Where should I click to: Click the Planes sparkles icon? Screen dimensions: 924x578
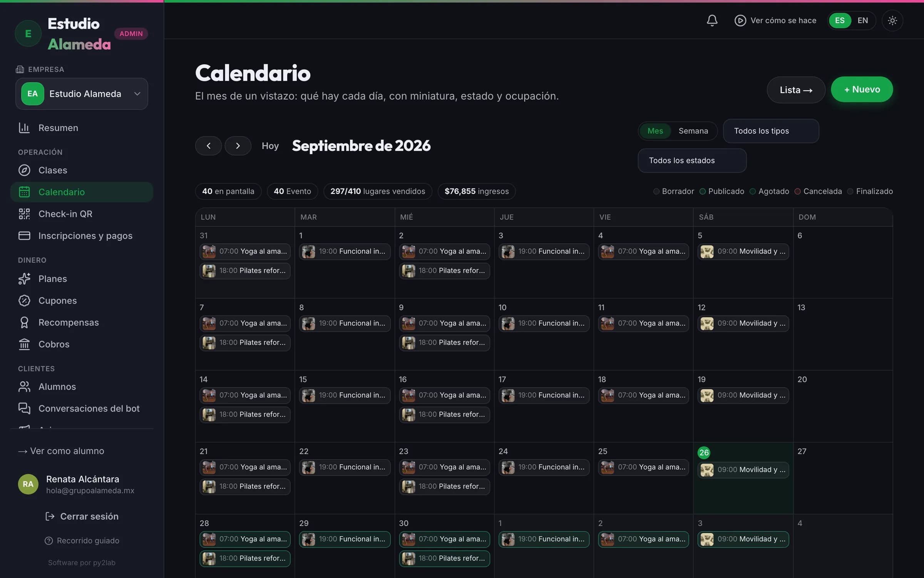pyautogui.click(x=24, y=279)
